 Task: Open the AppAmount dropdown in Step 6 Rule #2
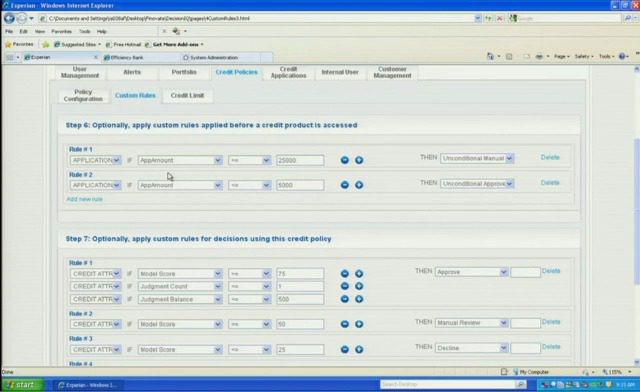tap(180, 185)
